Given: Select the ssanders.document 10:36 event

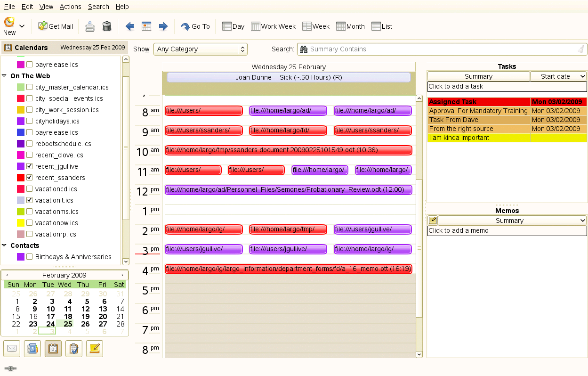Looking at the screenshot, I should (289, 150).
